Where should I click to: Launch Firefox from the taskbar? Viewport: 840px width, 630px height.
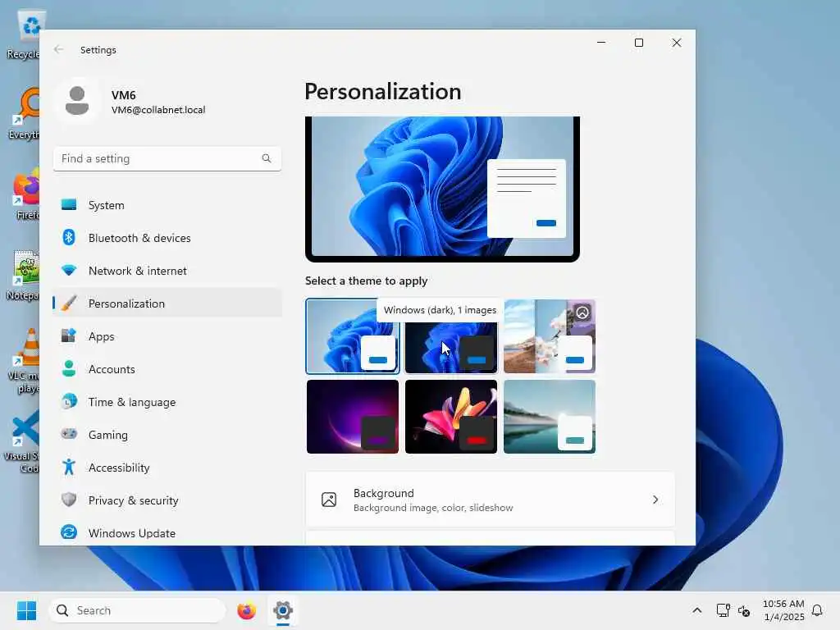pos(246,610)
